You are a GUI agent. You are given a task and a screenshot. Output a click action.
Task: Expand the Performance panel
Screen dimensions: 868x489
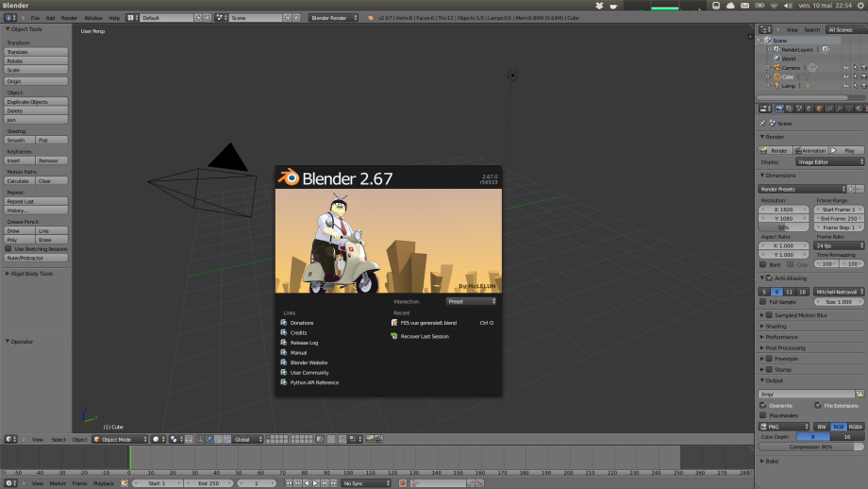pos(781,336)
